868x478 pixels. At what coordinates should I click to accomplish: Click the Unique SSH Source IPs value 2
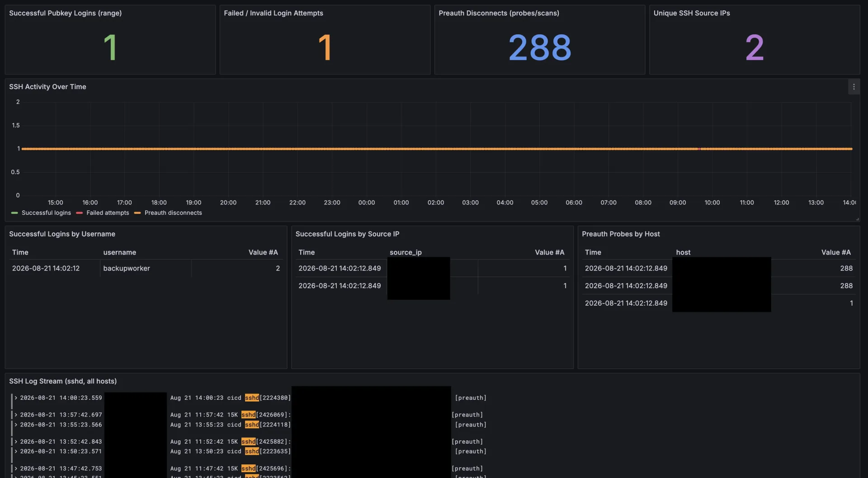[x=755, y=47]
